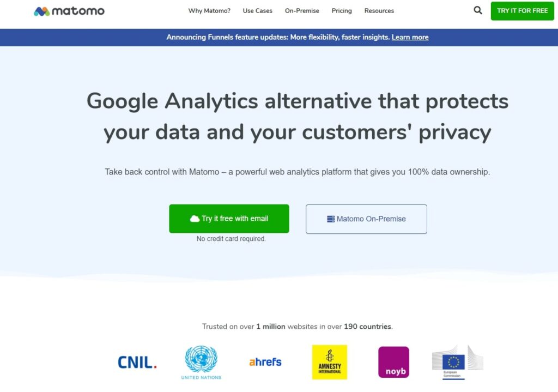Click the Amnesty International logo
This screenshot has width=558, height=392.
pos(330,362)
